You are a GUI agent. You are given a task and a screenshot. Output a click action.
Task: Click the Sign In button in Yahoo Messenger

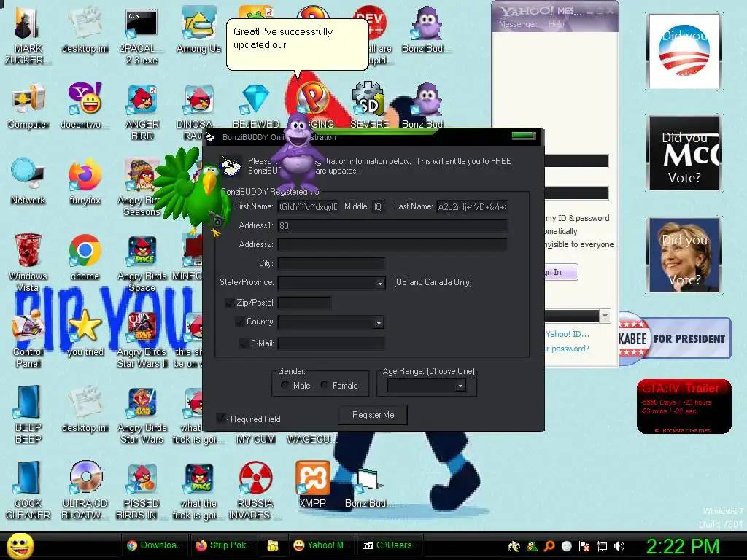(561, 272)
